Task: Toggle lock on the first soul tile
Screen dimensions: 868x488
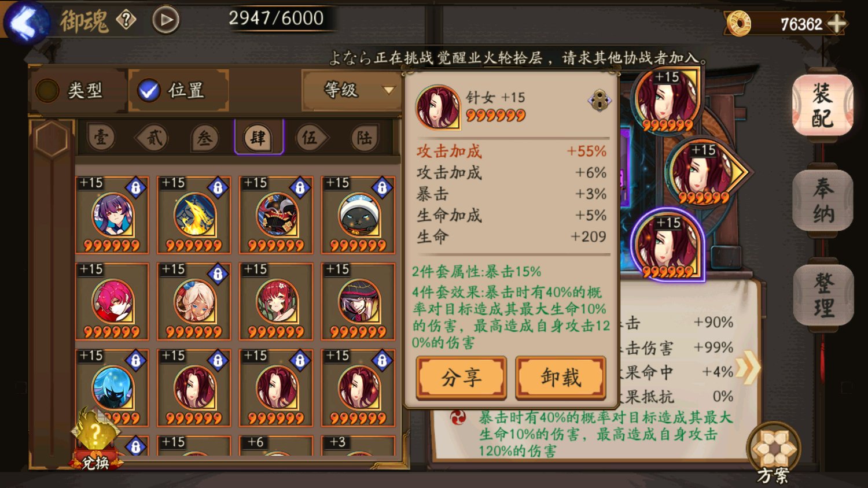Action: point(135,187)
